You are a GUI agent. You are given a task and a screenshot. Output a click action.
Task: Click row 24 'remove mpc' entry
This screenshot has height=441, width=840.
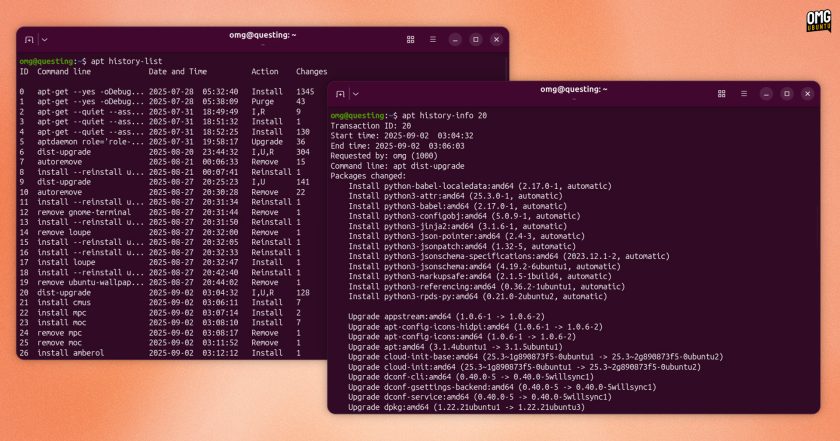pos(59,333)
